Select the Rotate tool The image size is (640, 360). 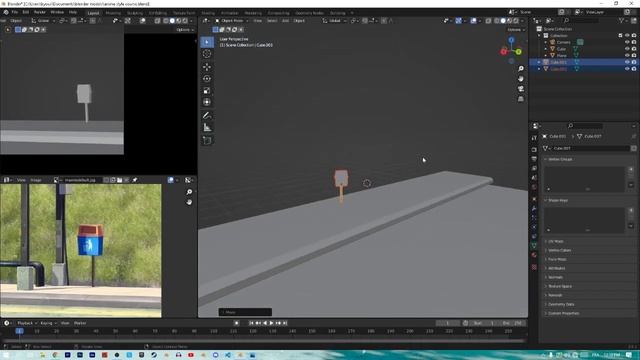207,79
